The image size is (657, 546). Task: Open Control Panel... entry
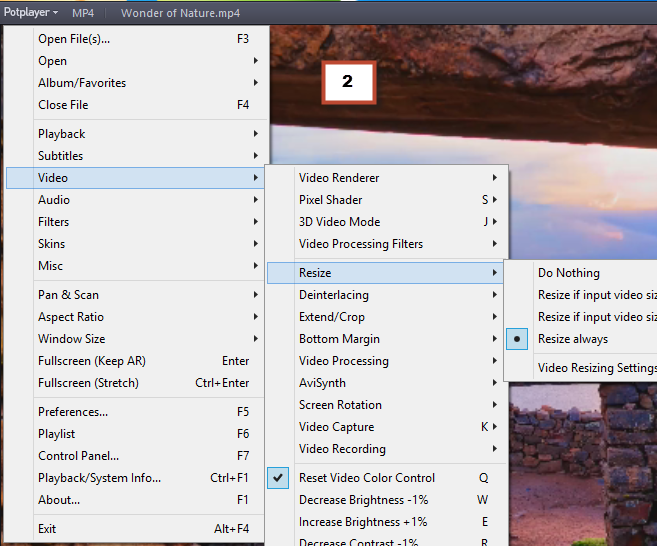135,456
